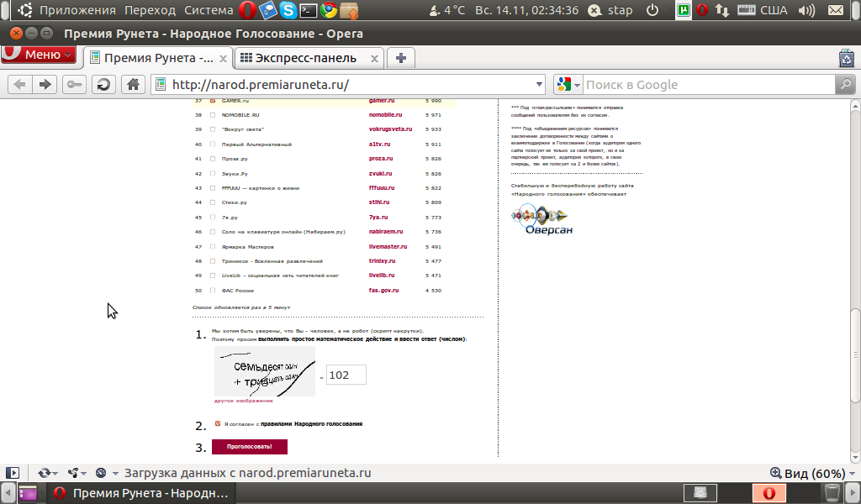Check the "Вокруг света" checkbox
Image resolution: width=861 pixels, height=504 pixels.
tap(213, 129)
